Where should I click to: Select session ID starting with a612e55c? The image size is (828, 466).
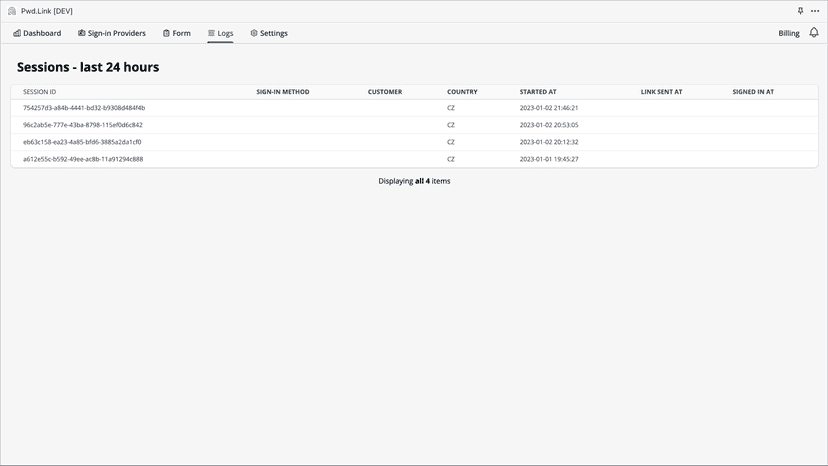click(x=83, y=159)
